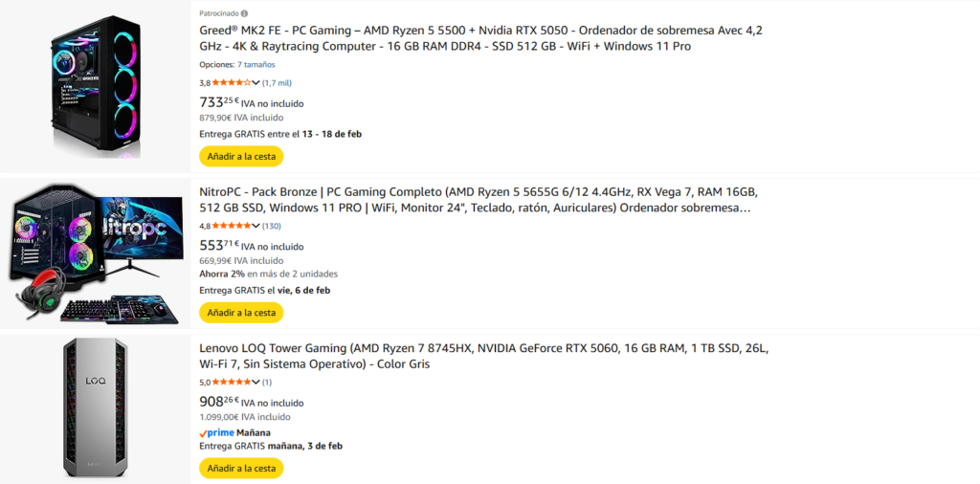Click the Lenovo LOQ Tower star rating

[x=232, y=383]
